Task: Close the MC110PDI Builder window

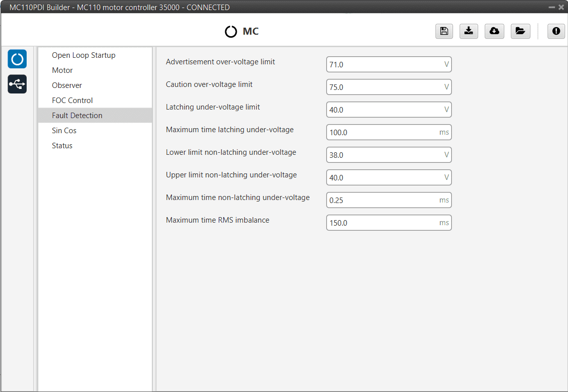Action: click(561, 7)
